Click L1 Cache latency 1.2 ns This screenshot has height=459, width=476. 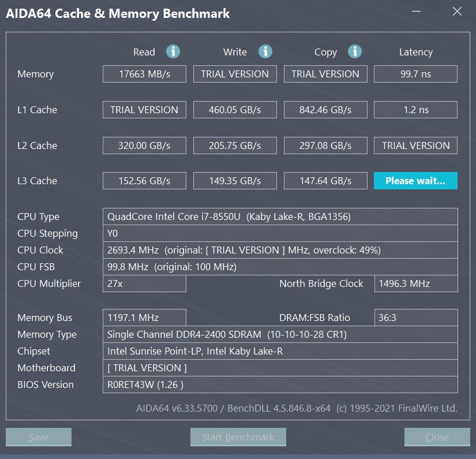[415, 110]
